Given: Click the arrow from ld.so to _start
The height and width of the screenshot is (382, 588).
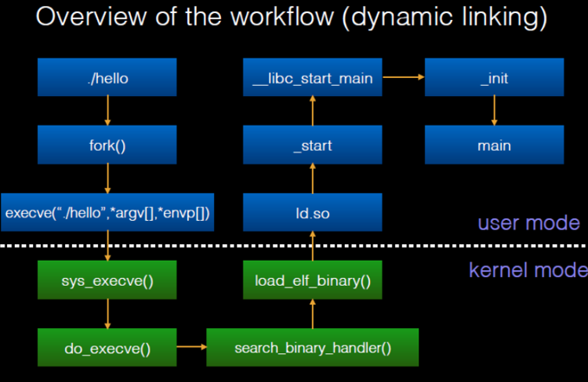Looking at the screenshot, I should point(313,178).
